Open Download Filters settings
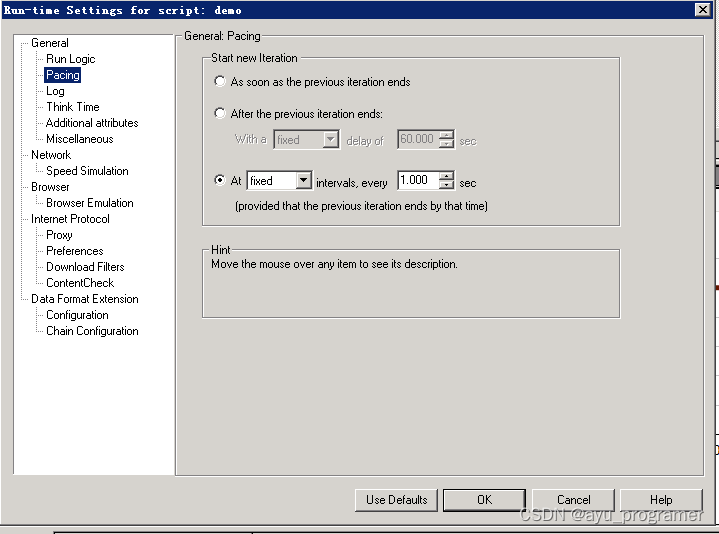 click(x=85, y=267)
